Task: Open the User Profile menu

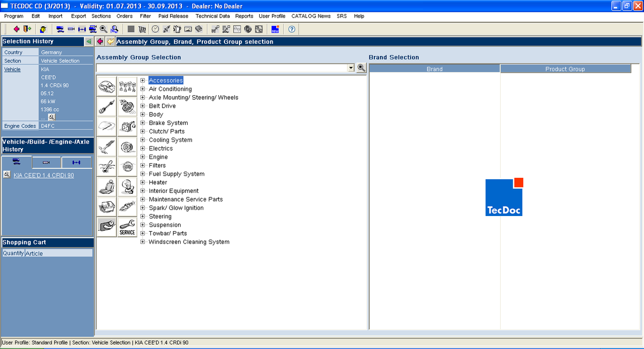Action: [272, 16]
